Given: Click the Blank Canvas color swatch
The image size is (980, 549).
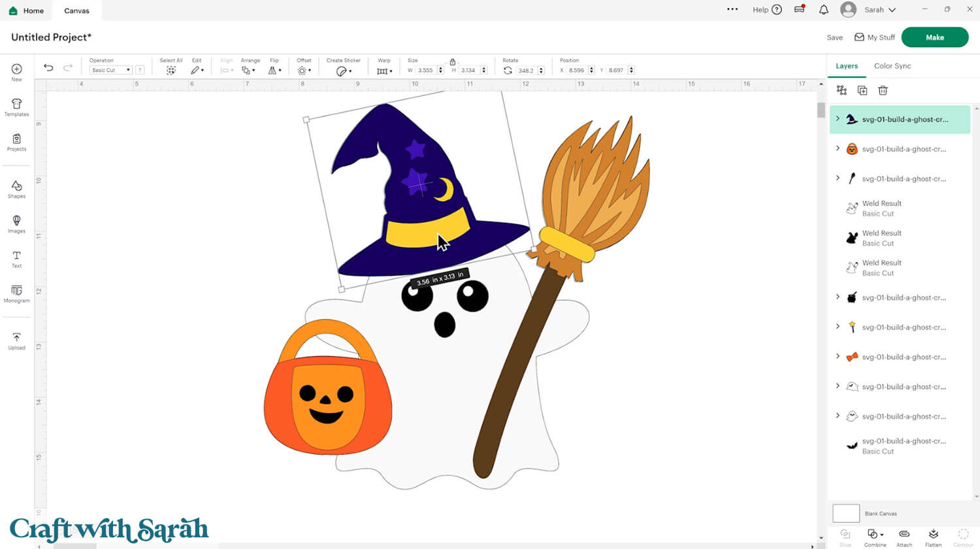Looking at the screenshot, I should tap(846, 513).
